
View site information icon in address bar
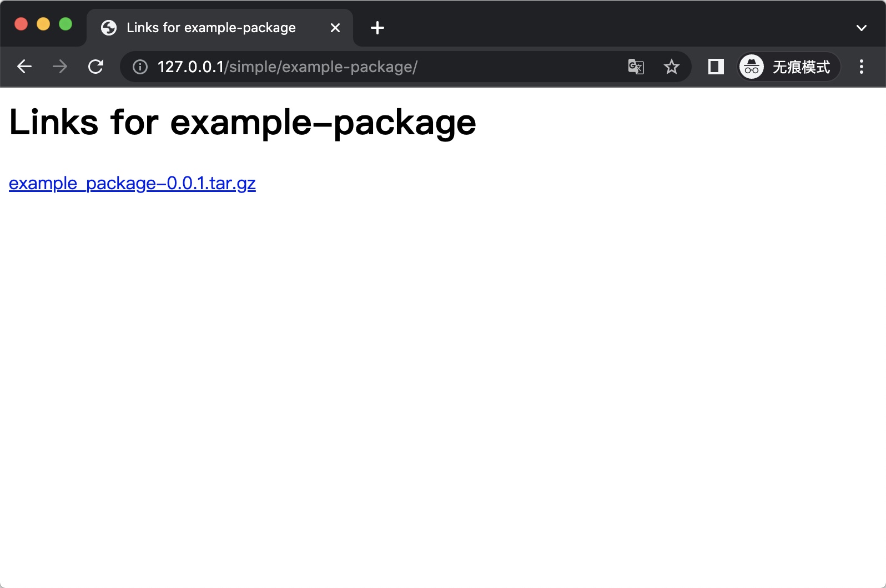[140, 67]
